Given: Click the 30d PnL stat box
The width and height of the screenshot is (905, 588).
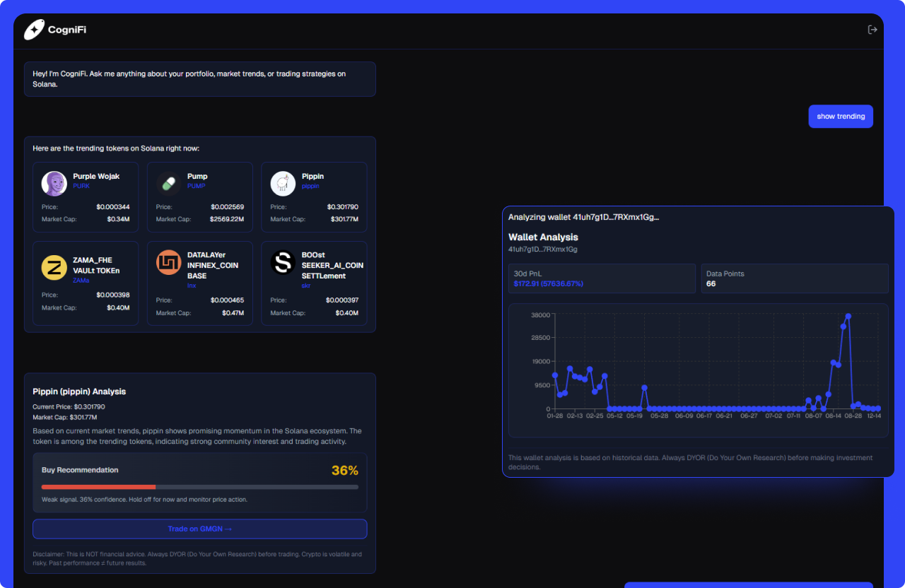Looking at the screenshot, I should (602, 278).
